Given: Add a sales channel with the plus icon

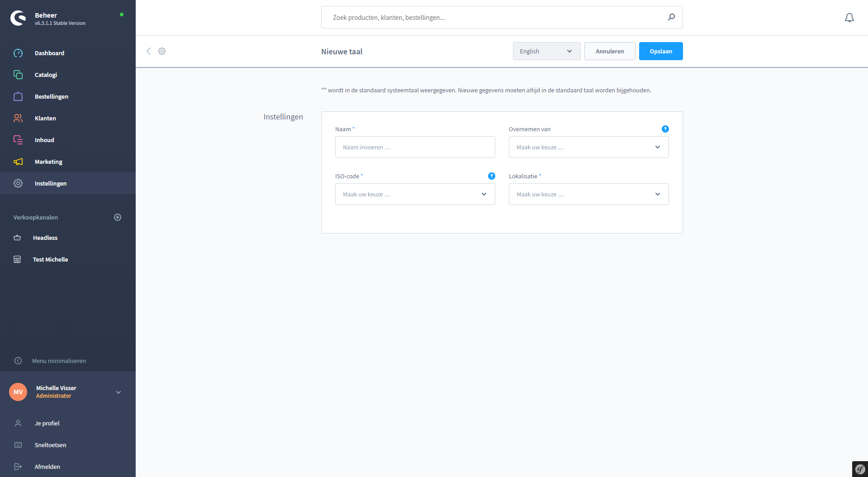Looking at the screenshot, I should click(x=118, y=217).
